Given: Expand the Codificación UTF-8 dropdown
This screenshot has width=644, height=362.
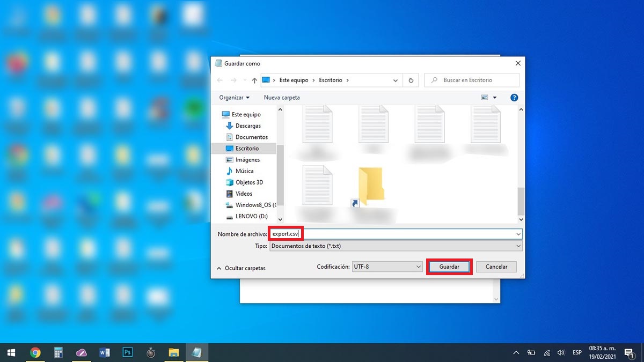Looking at the screenshot, I should tap(387, 267).
